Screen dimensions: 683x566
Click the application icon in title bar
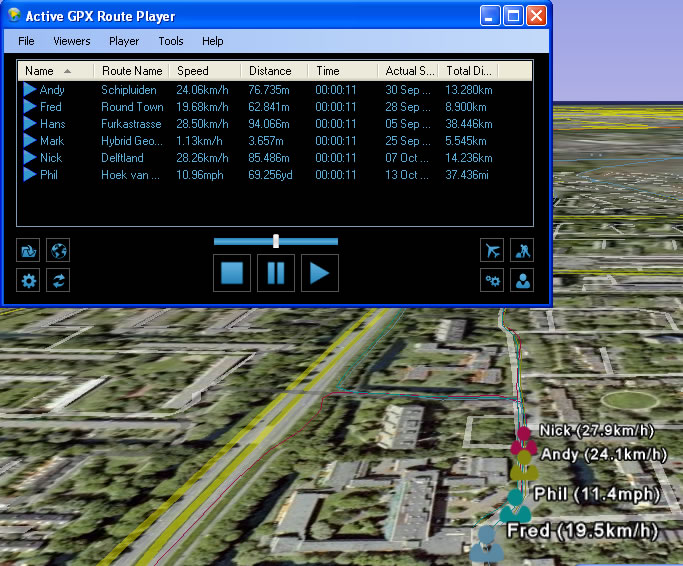tap(14, 15)
